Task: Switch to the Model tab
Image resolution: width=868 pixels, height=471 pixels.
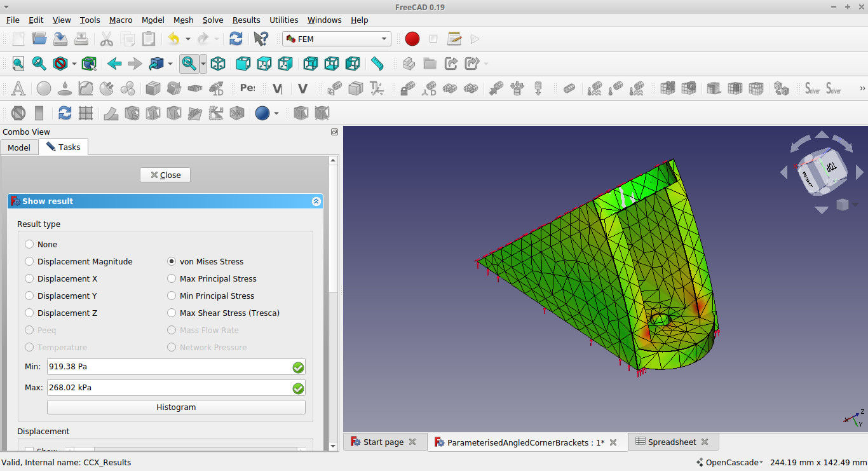Action: [x=19, y=147]
